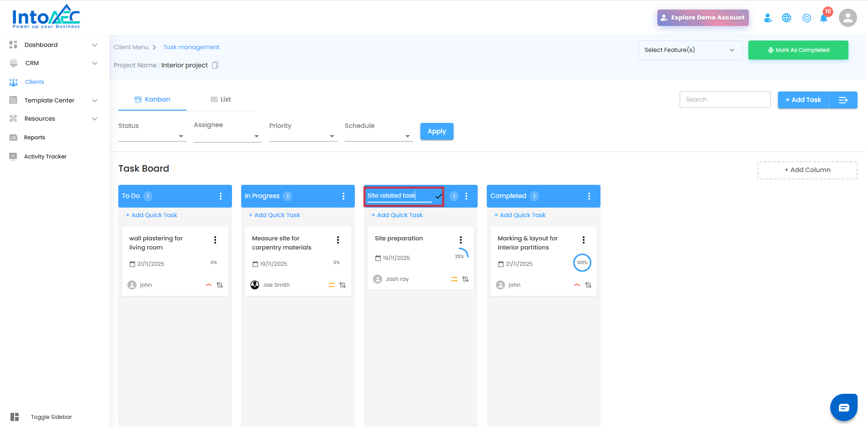The width and height of the screenshot is (868, 427).
Task: Copy the project name icon
Action: (216, 65)
